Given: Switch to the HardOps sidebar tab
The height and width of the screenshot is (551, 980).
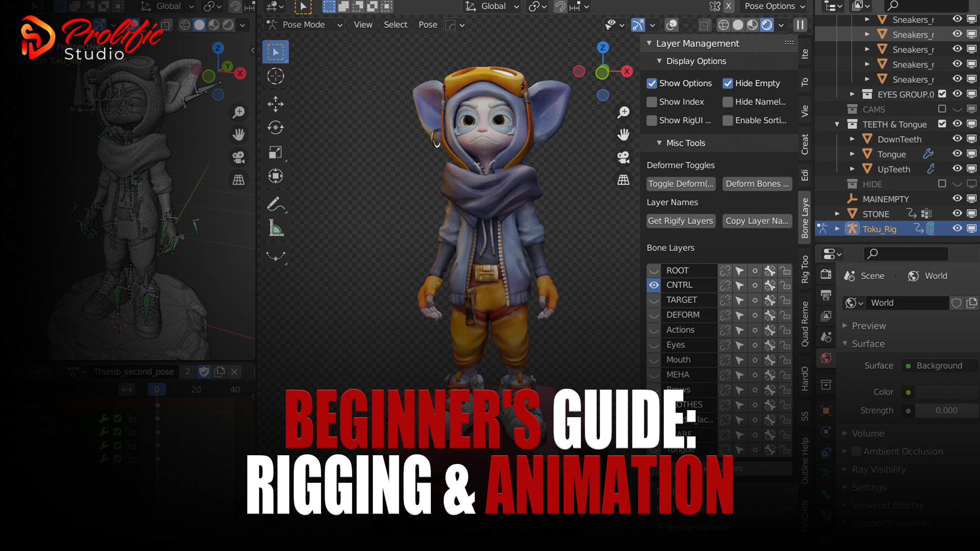Looking at the screenshot, I should (805, 379).
